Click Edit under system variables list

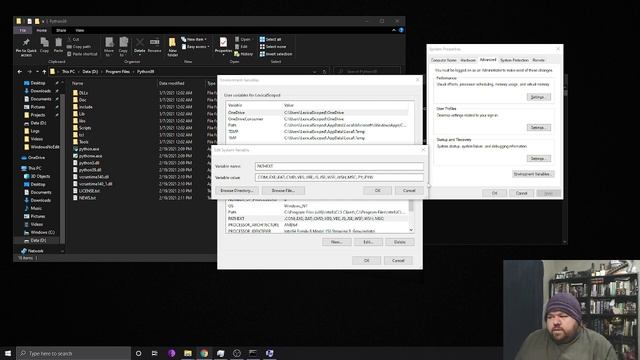(368, 242)
